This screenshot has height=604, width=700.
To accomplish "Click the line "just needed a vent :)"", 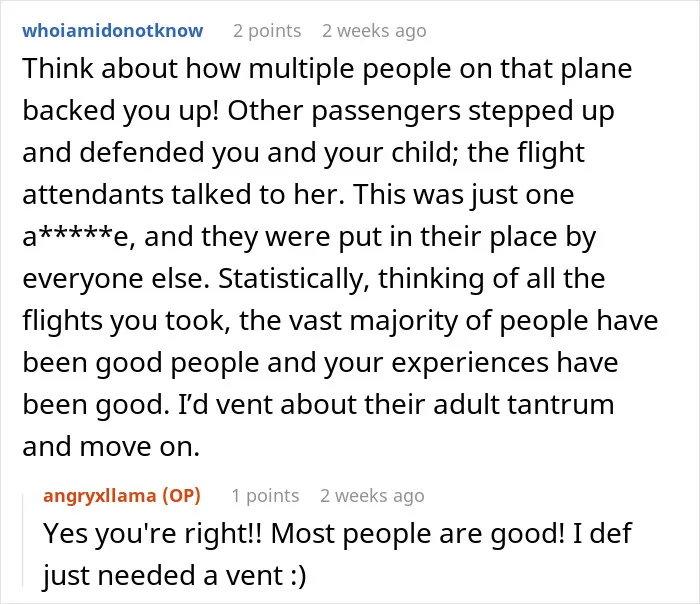I will click(x=175, y=576).
